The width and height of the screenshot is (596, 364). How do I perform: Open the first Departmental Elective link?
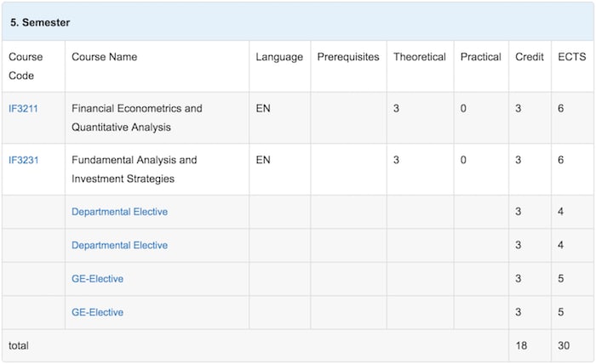tap(119, 212)
